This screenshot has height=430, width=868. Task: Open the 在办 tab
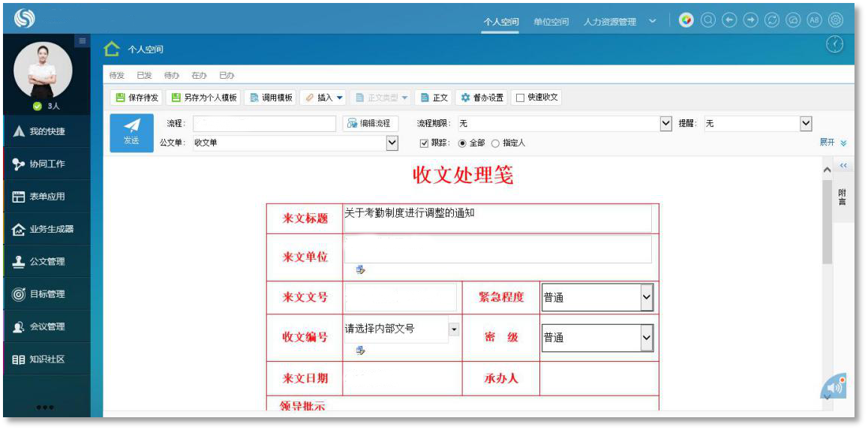point(200,75)
